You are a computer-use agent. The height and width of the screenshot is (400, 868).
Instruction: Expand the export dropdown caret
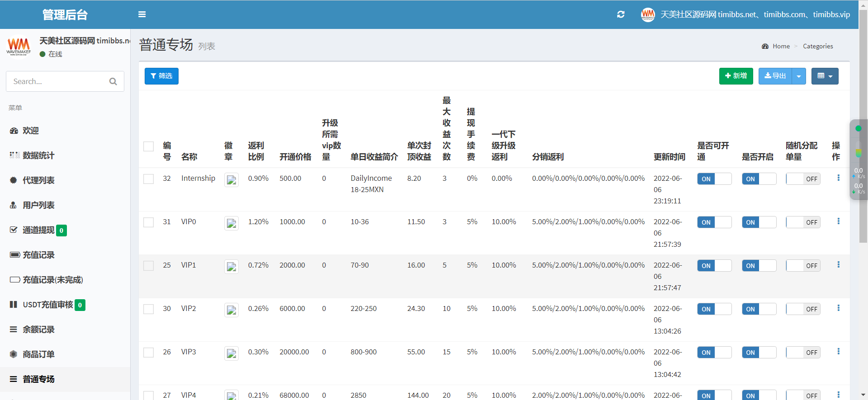point(799,76)
